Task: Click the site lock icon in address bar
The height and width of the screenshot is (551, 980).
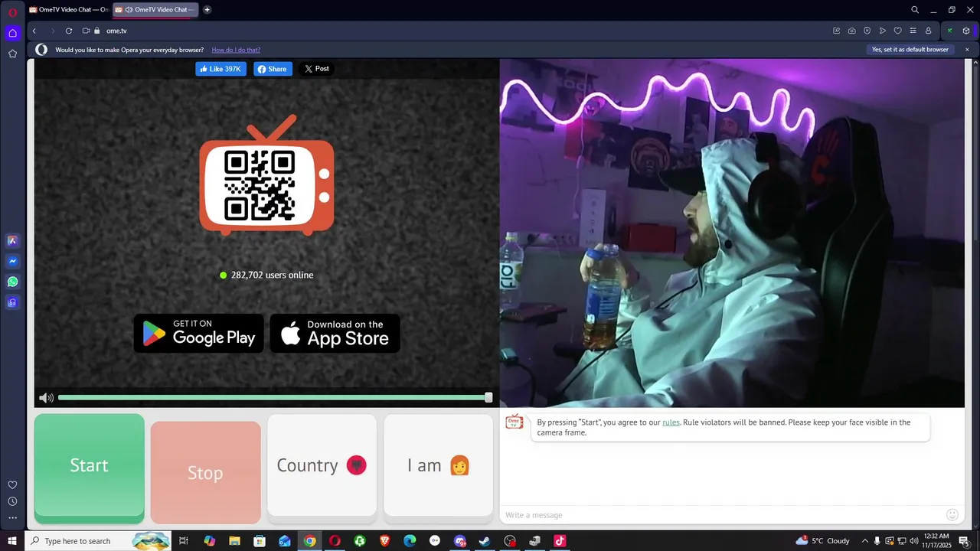Action: coord(96,31)
